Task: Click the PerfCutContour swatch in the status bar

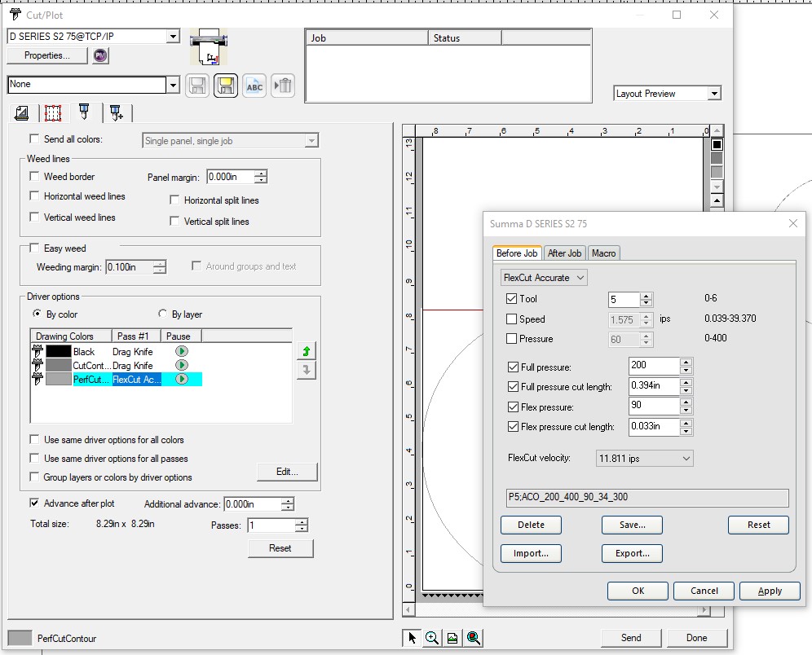Action: coord(20,638)
